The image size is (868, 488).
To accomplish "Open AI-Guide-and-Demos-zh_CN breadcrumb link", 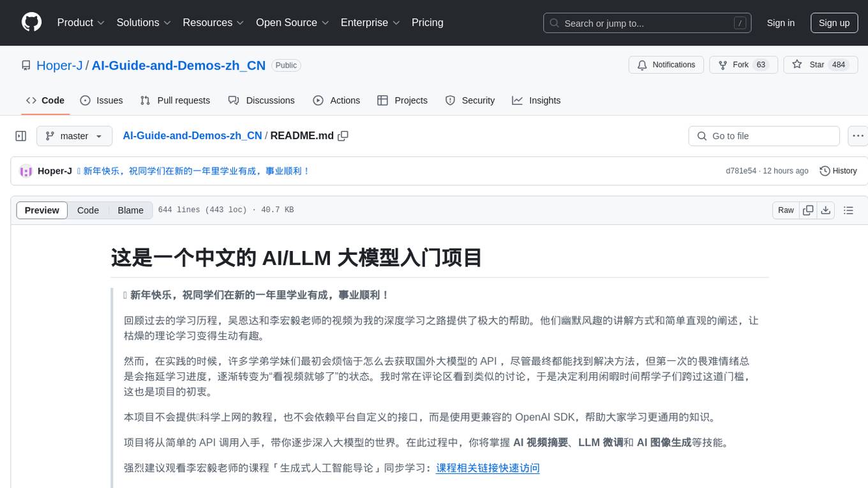I will tap(192, 135).
